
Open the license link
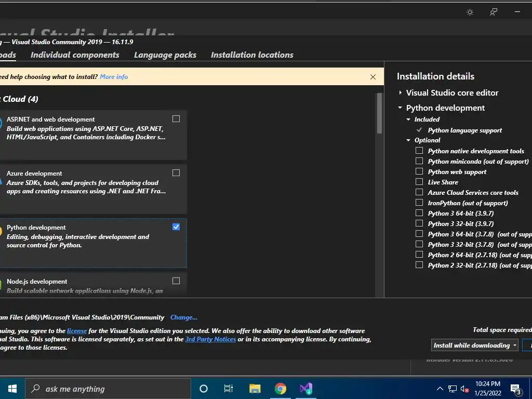(77, 331)
